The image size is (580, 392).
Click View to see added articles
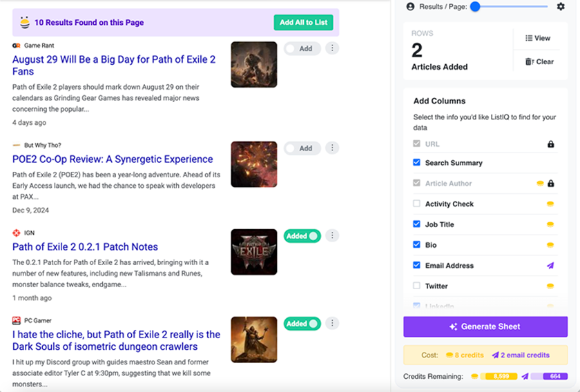point(538,39)
